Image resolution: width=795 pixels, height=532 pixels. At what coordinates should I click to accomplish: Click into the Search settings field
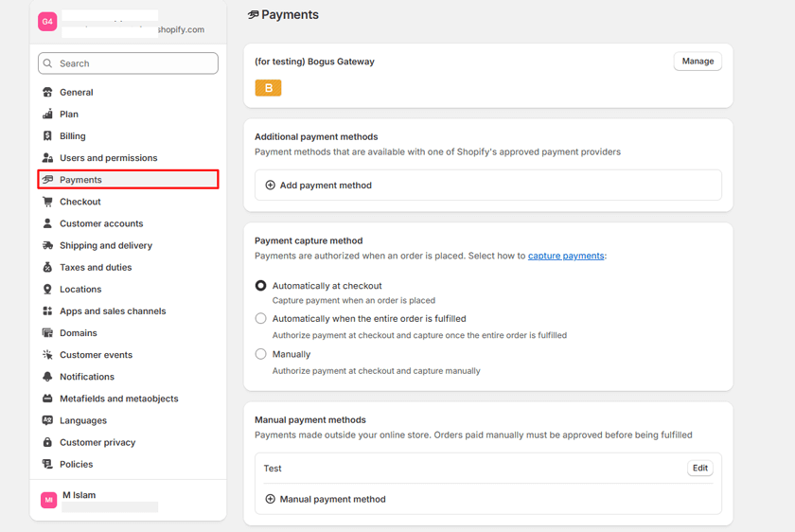[129, 63]
